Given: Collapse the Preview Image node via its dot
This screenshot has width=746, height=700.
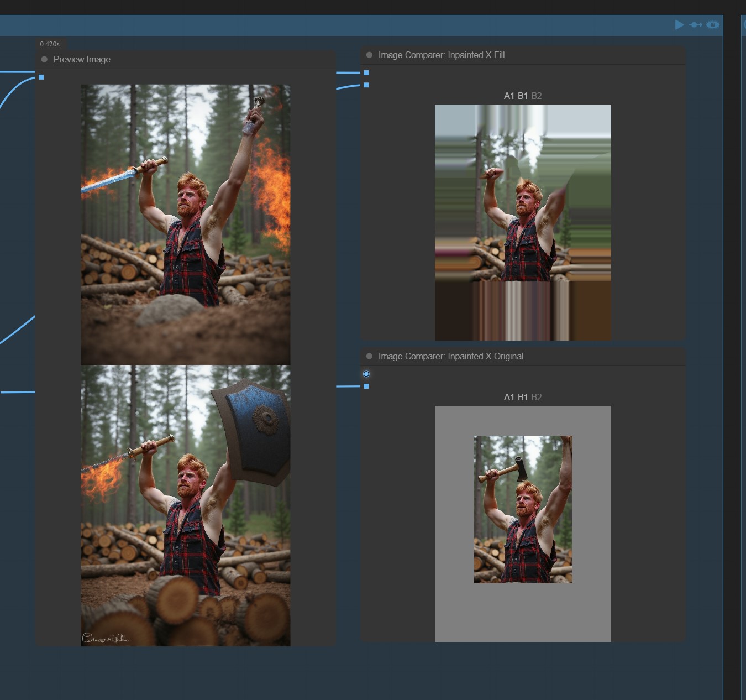Looking at the screenshot, I should [x=44, y=59].
